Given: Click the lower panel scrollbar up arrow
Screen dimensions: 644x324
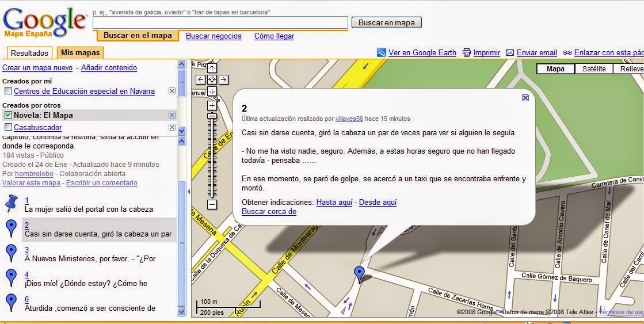Looking at the screenshot, I should [x=181, y=141].
